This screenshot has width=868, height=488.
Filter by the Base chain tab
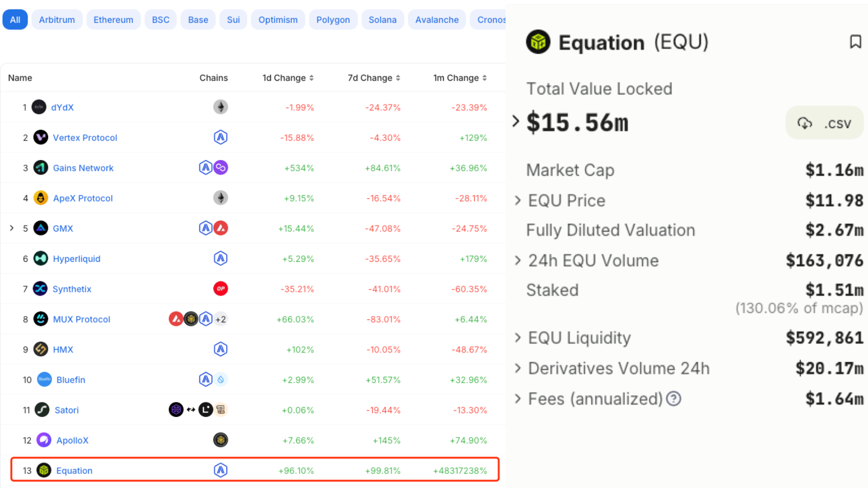tap(198, 20)
